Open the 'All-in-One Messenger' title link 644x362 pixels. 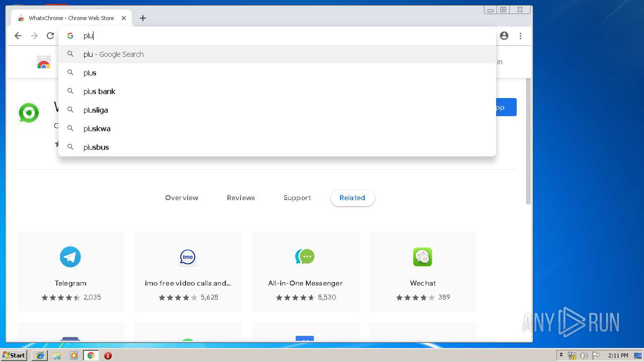click(305, 283)
